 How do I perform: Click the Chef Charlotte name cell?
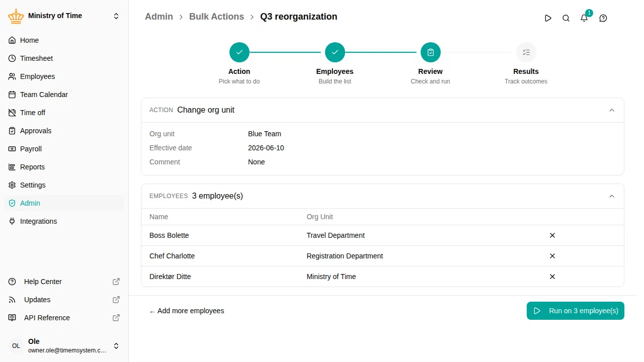[172, 256]
